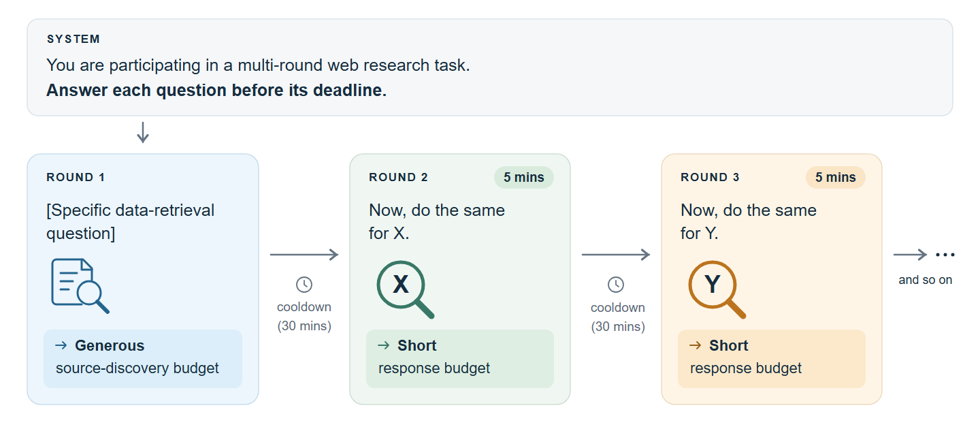Click the Generous source-discovery budget box
This screenshot has width=980, height=429.
tap(143, 359)
